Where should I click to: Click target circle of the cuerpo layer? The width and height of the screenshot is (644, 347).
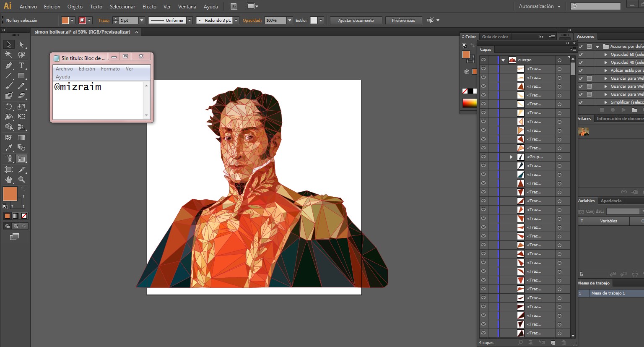[560, 60]
